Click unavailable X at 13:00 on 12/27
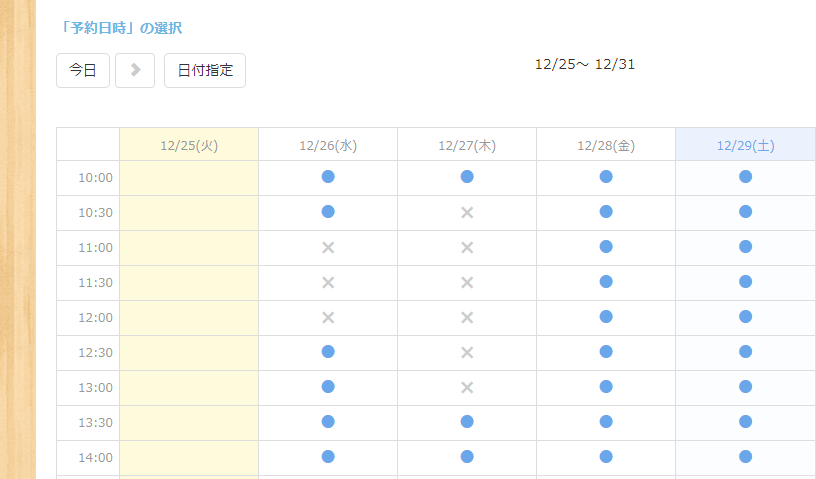The height and width of the screenshot is (479, 816). [467, 387]
